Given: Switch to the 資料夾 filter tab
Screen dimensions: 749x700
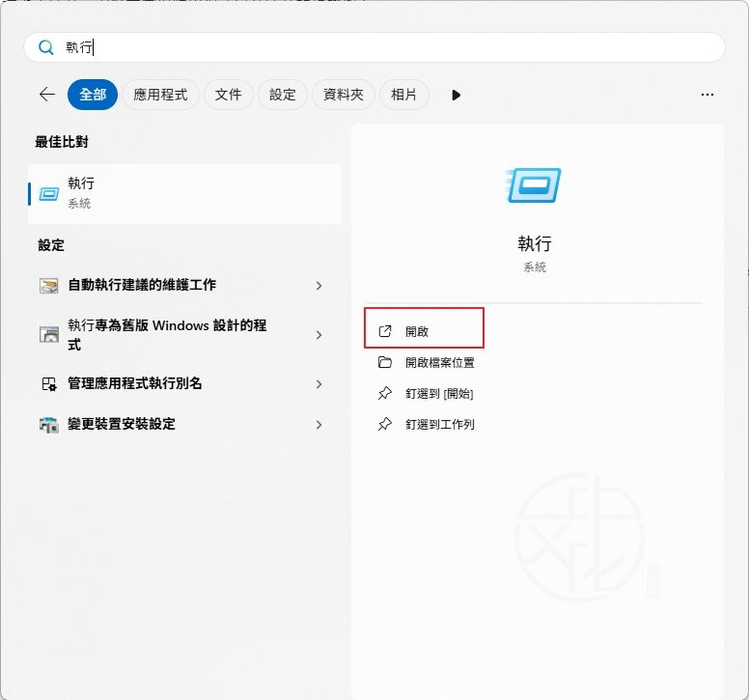Looking at the screenshot, I should click(x=343, y=95).
